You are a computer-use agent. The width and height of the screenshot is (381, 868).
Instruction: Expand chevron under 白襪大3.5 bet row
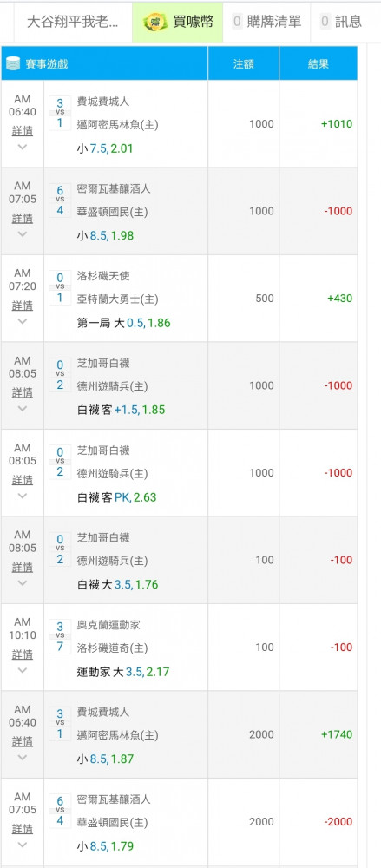[x=23, y=583]
